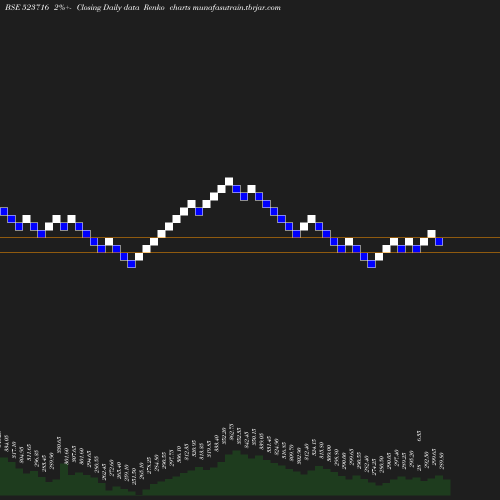
Task: Click the "BSE 523716" symbol in the chart title
Action: click(x=27, y=7)
